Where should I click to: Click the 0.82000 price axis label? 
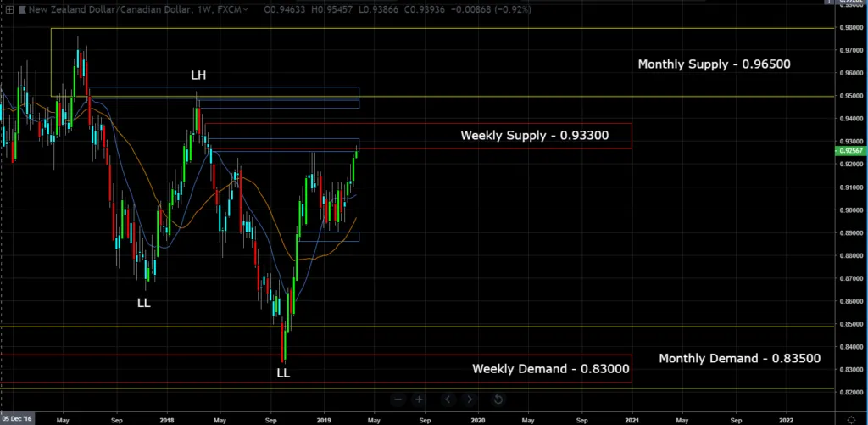coord(853,392)
